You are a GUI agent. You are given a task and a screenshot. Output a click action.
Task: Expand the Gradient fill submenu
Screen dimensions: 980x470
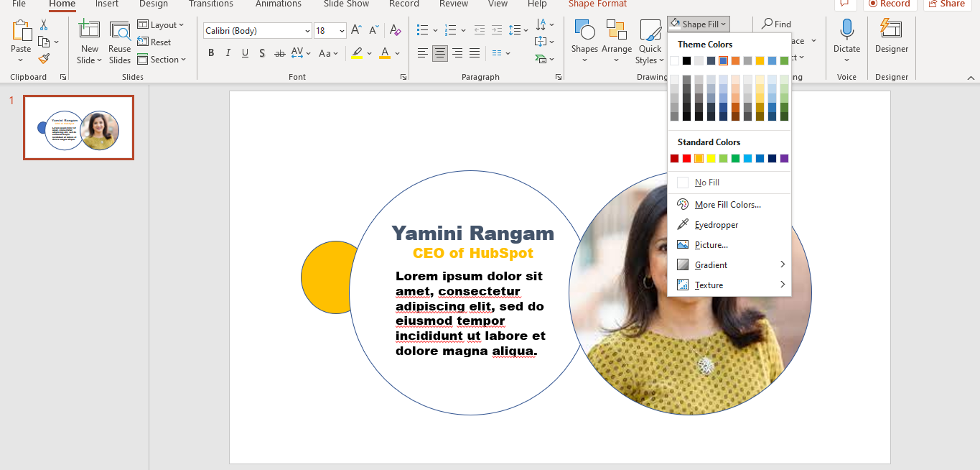pyautogui.click(x=710, y=264)
